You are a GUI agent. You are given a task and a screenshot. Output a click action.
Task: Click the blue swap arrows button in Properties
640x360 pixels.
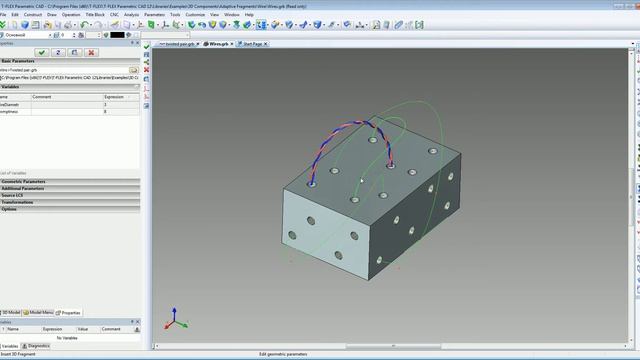[58, 52]
